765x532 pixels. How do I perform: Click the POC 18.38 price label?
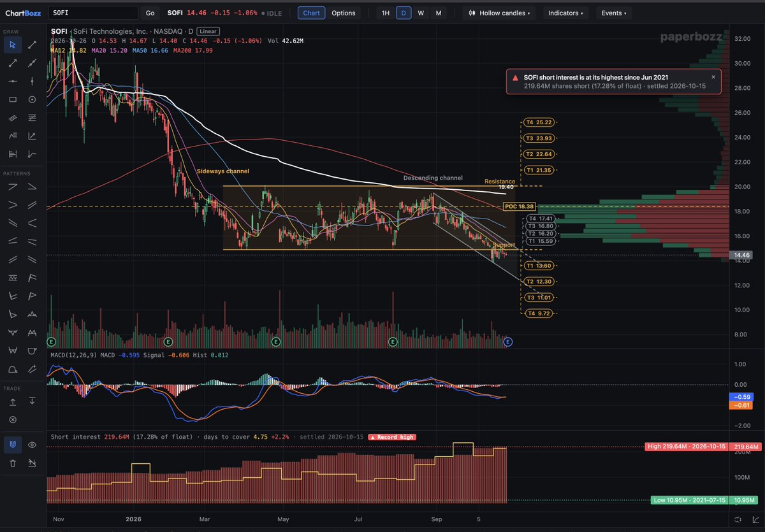click(x=518, y=206)
